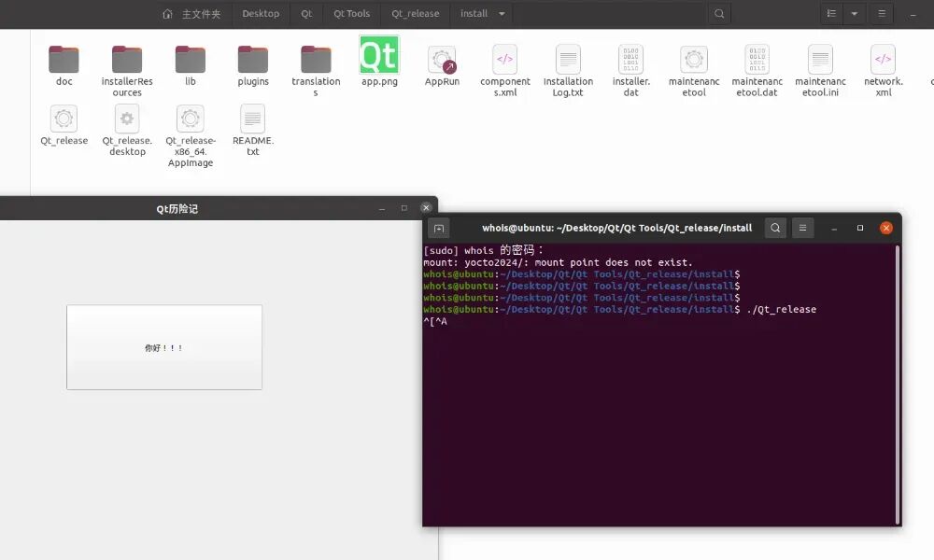Screen dimensions: 934x560
Task: Open view options dropdown in file manager
Action: click(x=855, y=14)
